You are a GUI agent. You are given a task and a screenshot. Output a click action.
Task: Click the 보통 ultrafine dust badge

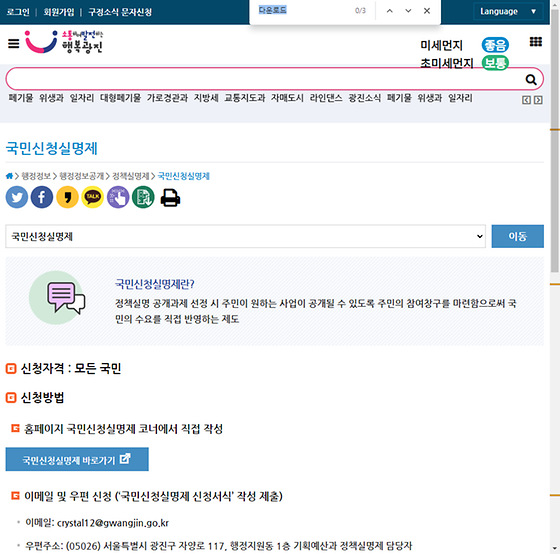coord(495,63)
